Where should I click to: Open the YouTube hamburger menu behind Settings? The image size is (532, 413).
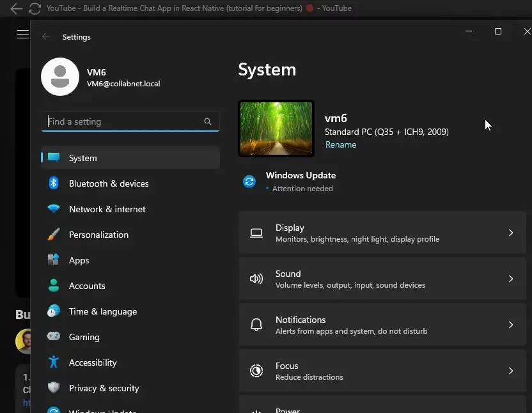coord(23,35)
